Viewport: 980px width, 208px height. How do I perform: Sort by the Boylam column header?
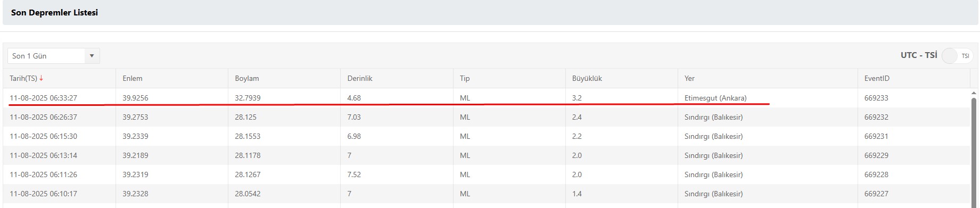(247, 78)
